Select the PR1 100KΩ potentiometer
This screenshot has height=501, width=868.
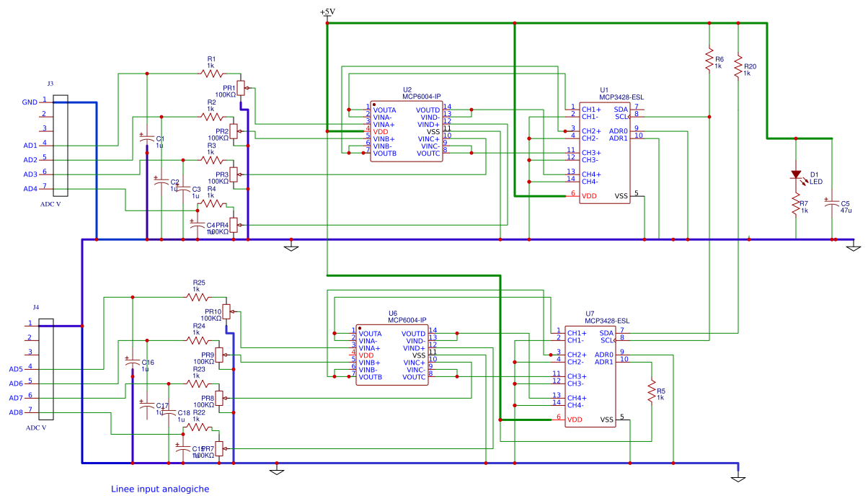tap(241, 89)
